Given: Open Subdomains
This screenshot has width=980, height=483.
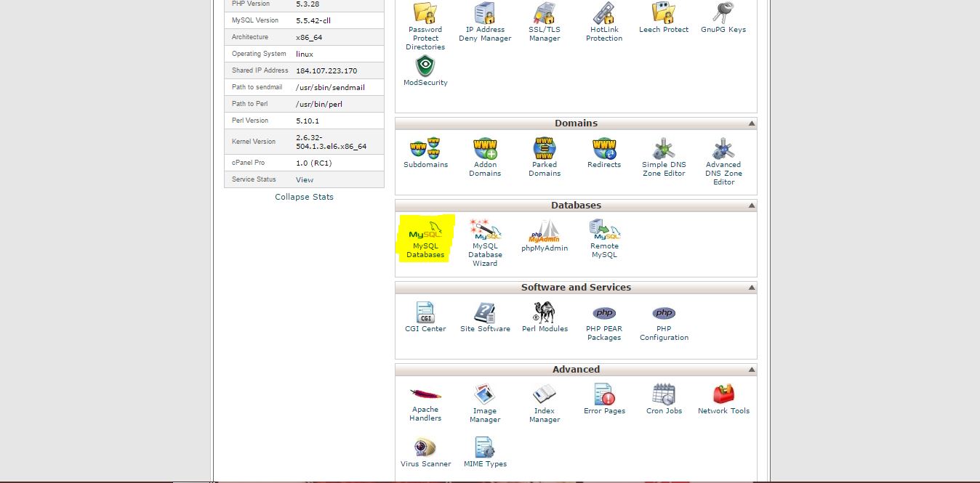Looking at the screenshot, I should point(425,153).
